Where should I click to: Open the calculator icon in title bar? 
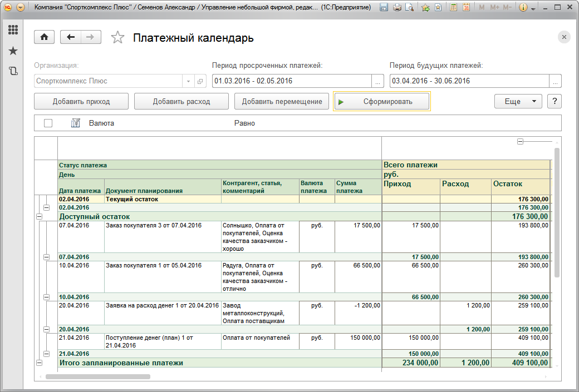coord(454,8)
